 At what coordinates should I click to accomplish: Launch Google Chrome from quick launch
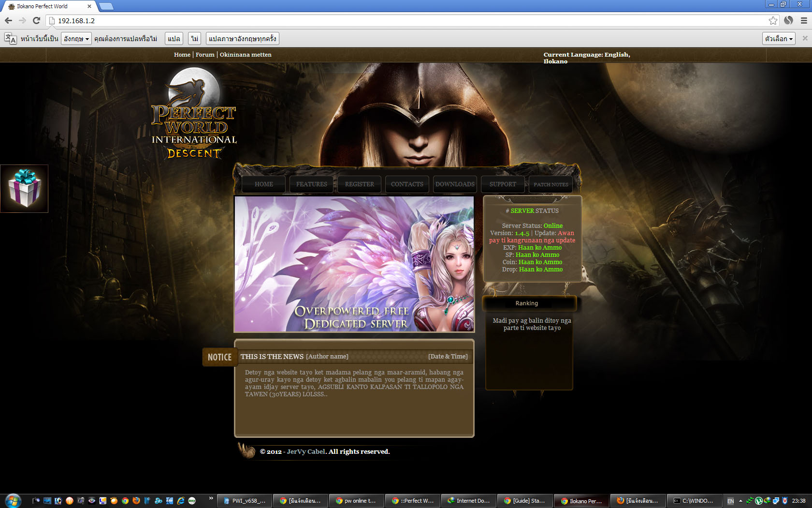point(125,501)
